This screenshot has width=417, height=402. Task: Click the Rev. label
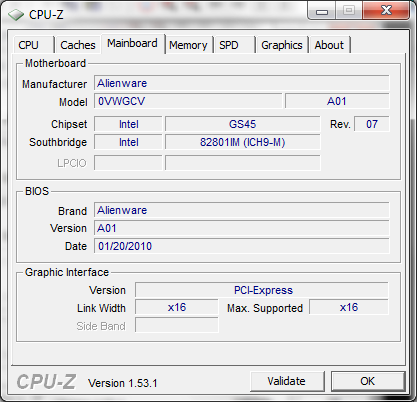(x=340, y=124)
